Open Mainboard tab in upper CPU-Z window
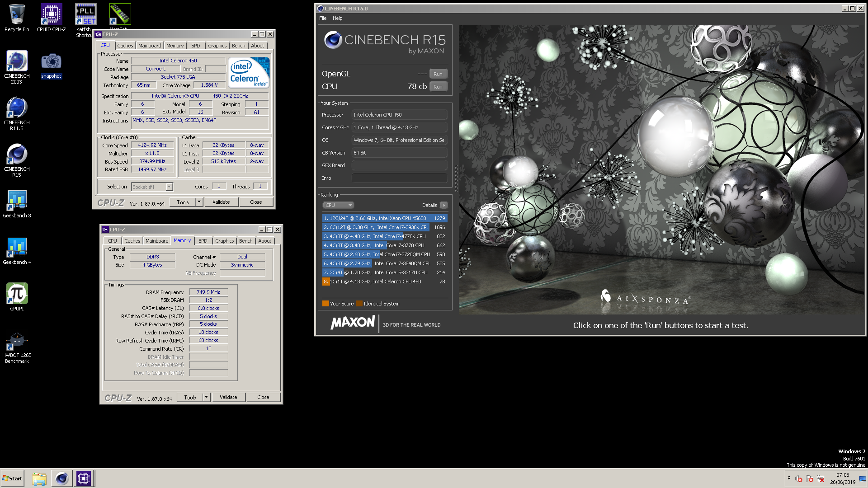Image resolution: width=868 pixels, height=488 pixels. (x=150, y=46)
